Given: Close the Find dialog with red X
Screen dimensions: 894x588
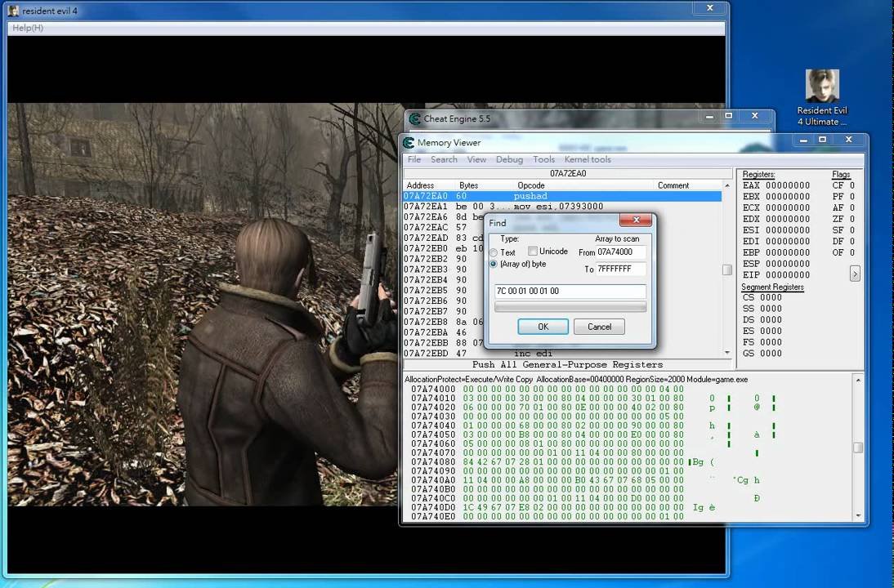Looking at the screenshot, I should point(636,220).
